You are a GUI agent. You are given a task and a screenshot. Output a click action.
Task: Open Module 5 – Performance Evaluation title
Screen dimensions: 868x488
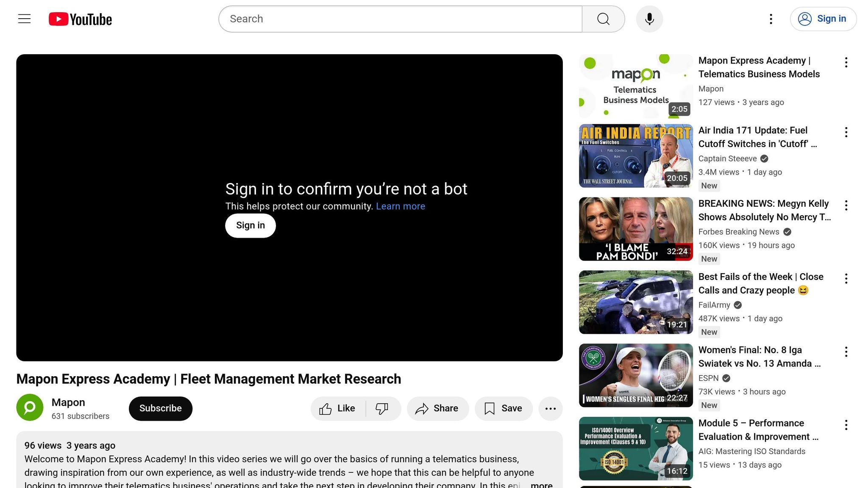(x=758, y=430)
